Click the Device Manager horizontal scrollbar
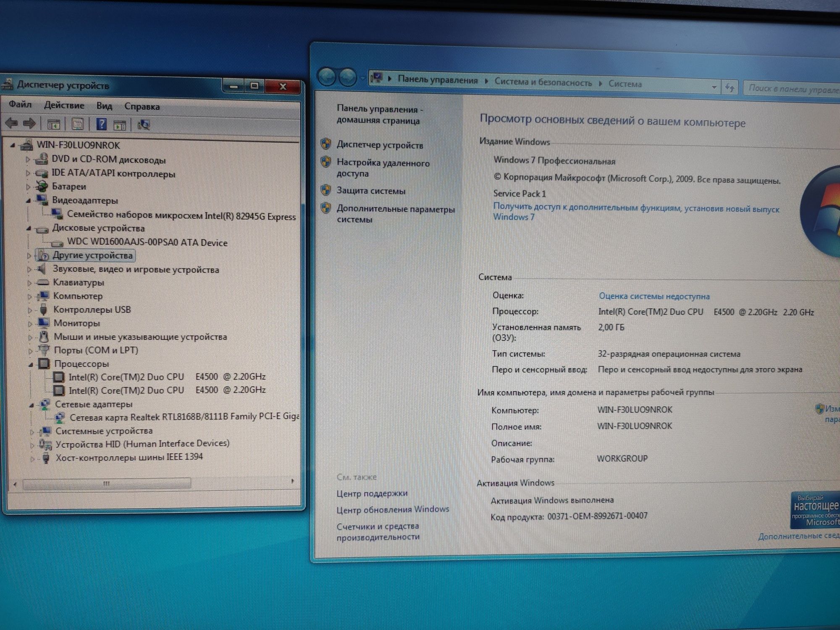 [107, 483]
